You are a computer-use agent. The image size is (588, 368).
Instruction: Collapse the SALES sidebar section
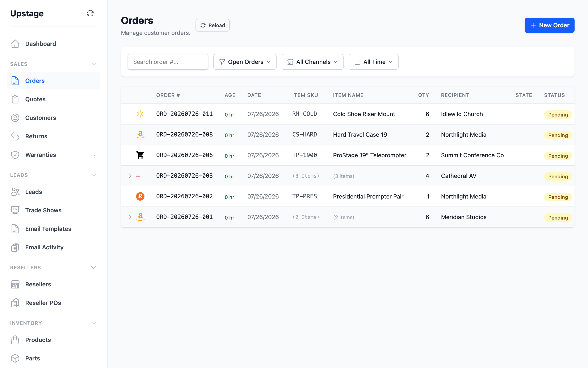pos(93,64)
